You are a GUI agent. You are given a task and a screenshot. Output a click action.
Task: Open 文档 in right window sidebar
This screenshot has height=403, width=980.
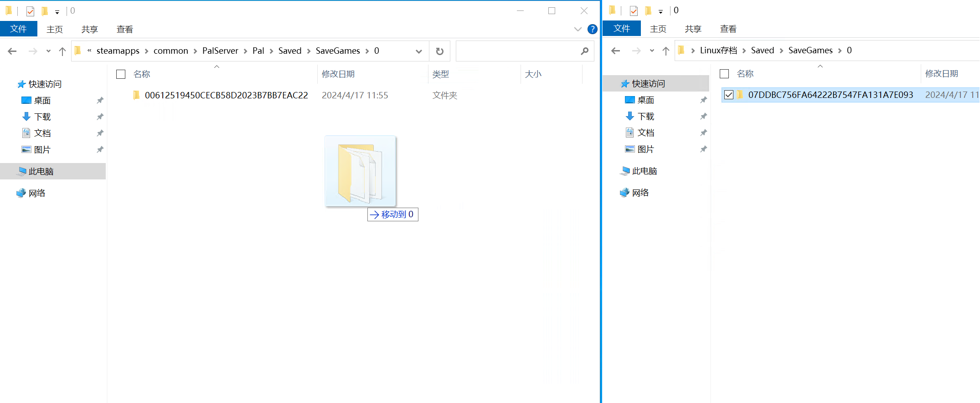(x=646, y=133)
